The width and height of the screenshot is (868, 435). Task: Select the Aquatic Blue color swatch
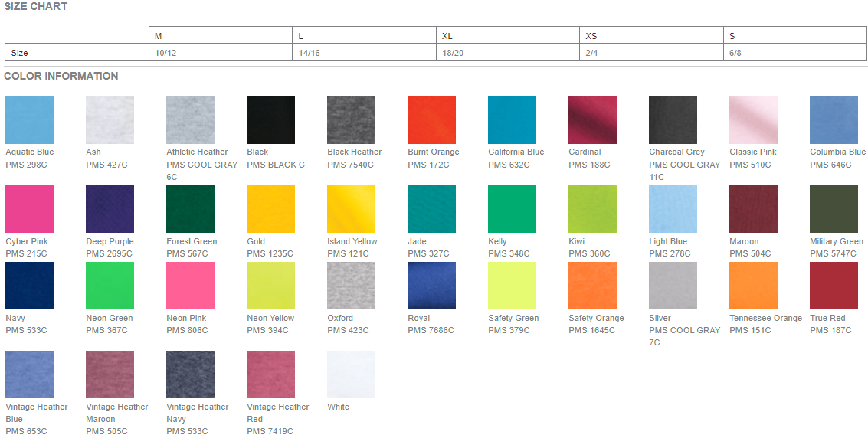[x=29, y=119]
